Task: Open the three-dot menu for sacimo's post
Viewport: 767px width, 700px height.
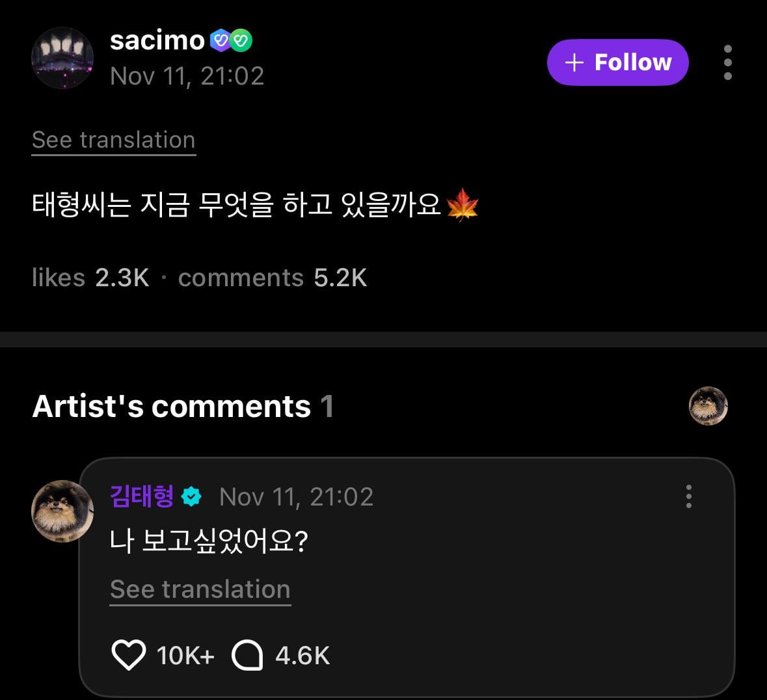Action: (x=727, y=62)
